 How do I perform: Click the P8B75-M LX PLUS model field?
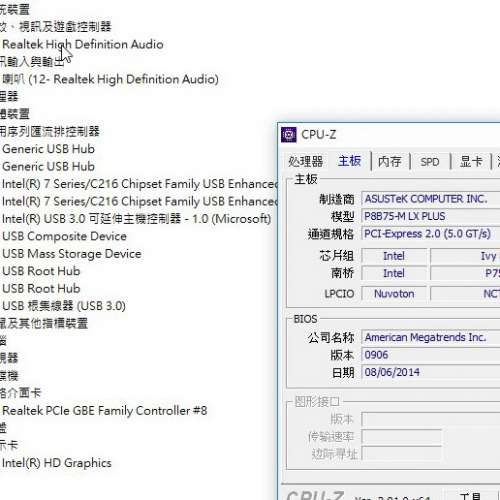(430, 216)
